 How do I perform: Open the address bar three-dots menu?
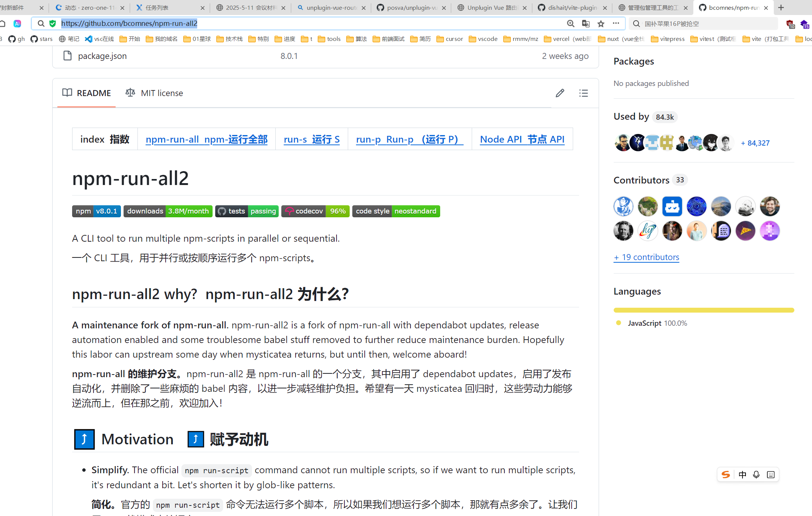(x=616, y=23)
